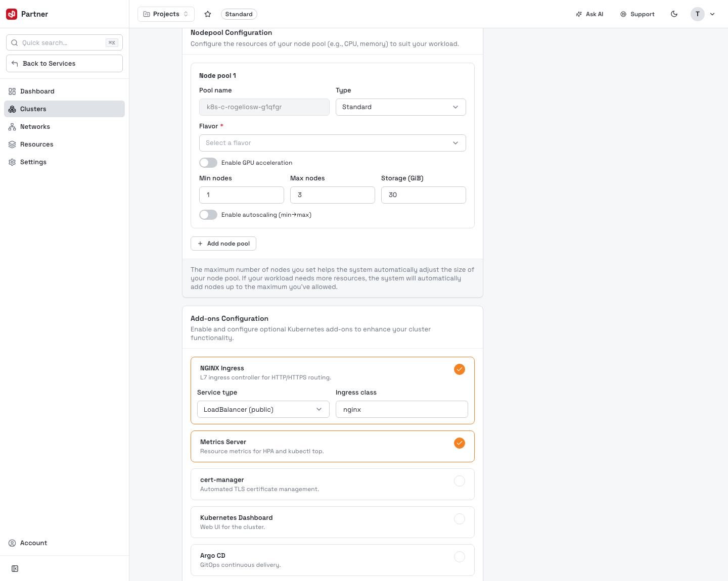Click the Clusters icon in sidebar
Screen dimensions: 728x581
[12, 109]
